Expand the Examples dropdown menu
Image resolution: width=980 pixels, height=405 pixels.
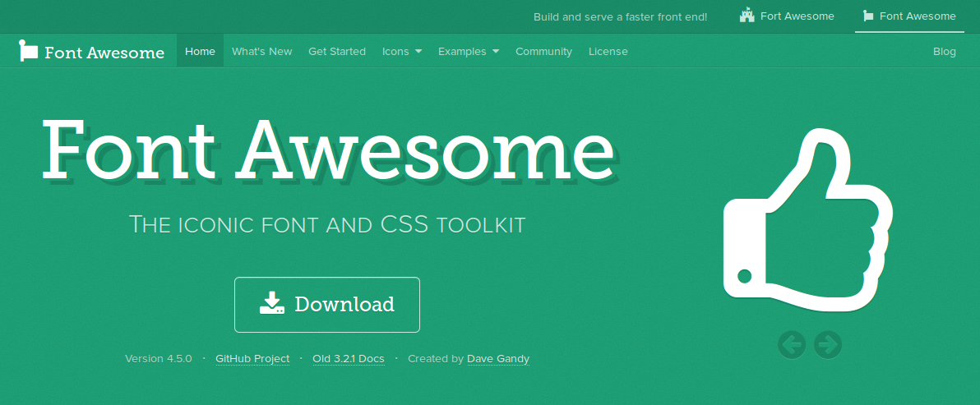468,51
